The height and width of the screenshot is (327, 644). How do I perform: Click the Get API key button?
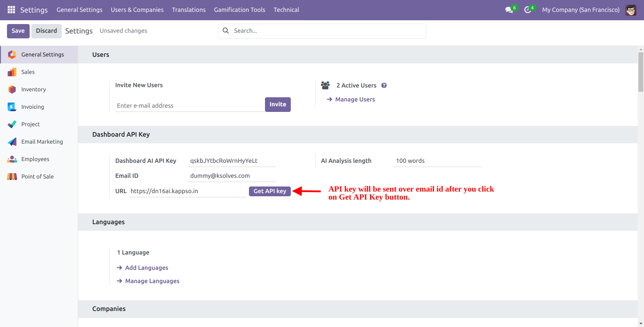coord(270,191)
